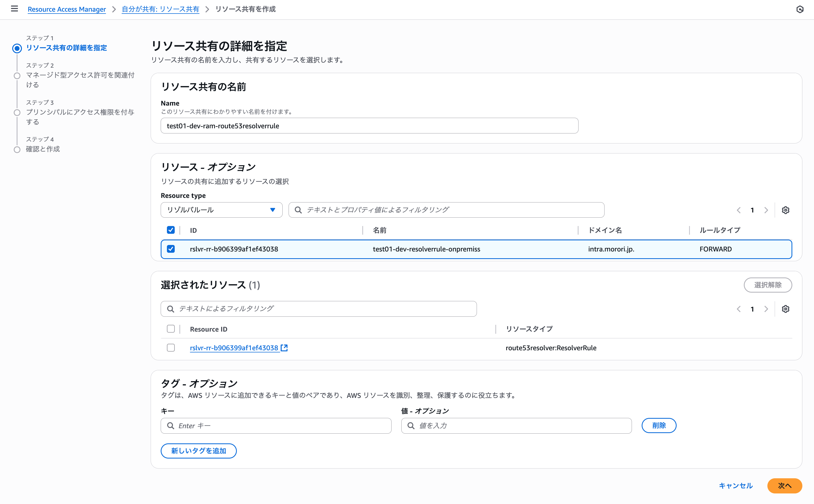Navigate to Resource Access Manager breadcrumb
The width and height of the screenshot is (814, 504).
pos(67,9)
